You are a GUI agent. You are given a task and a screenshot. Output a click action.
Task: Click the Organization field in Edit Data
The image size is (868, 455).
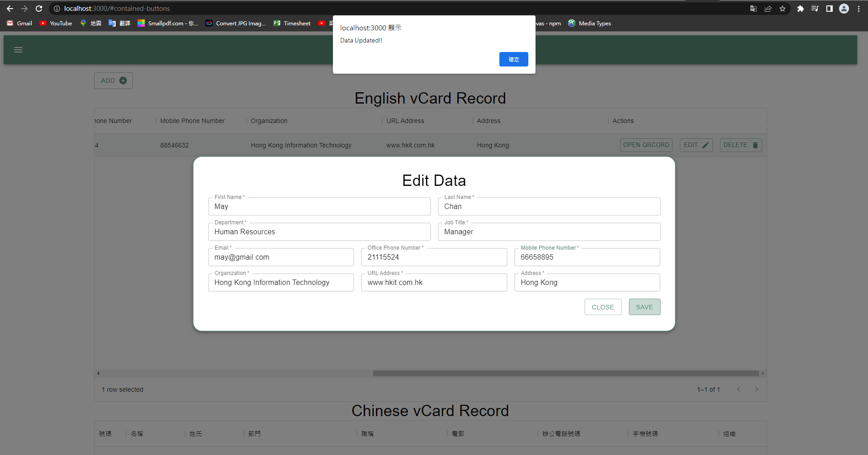click(281, 282)
